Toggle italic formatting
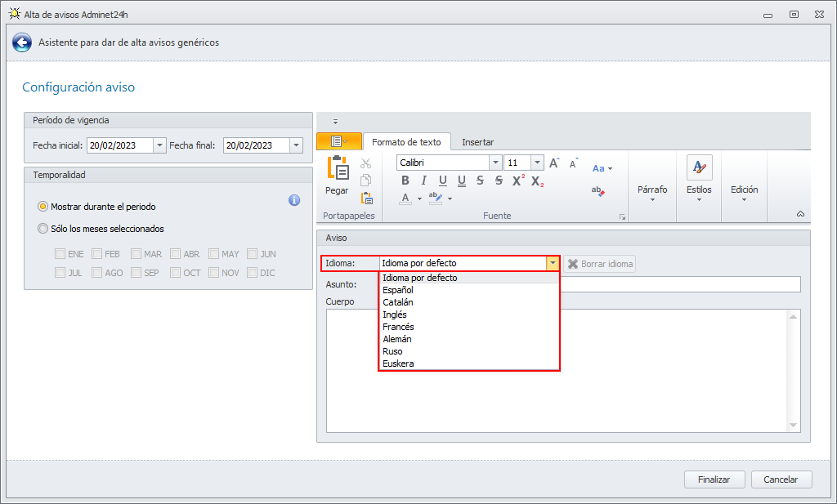 [x=423, y=181]
